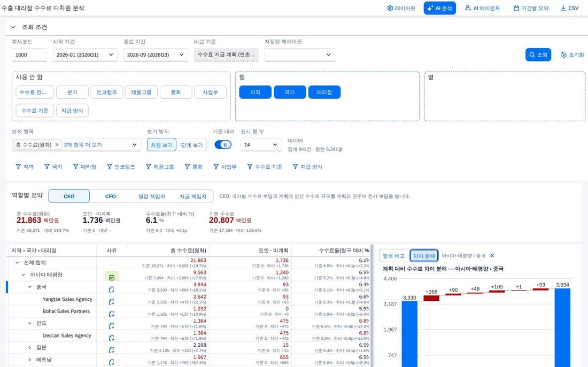Screen dimensions: 588x367
Task: Clear the 아시아·태평양 › 중국 selection
Action: (492, 255)
